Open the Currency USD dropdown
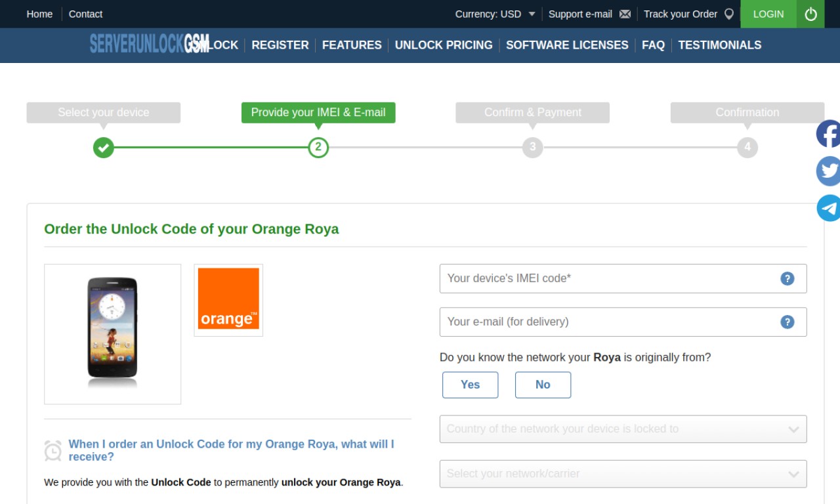Screen dimensions: 840x504 [x=495, y=14]
